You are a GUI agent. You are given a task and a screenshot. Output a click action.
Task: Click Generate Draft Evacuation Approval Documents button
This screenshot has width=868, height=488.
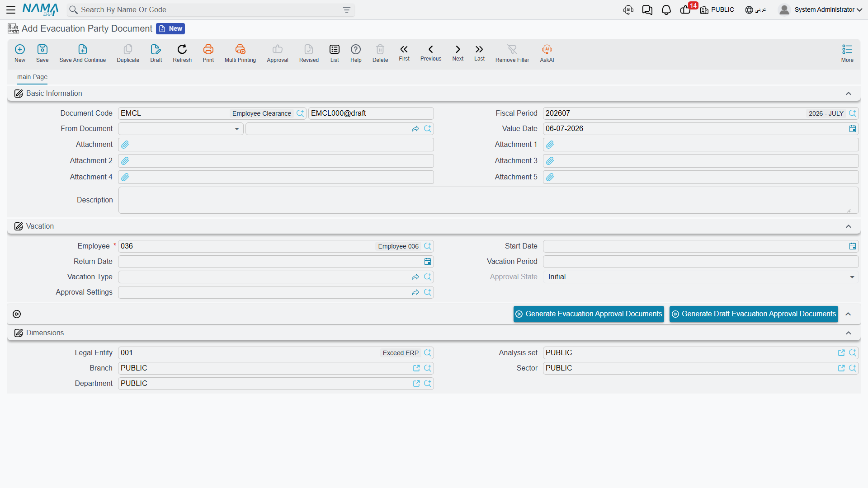click(754, 314)
